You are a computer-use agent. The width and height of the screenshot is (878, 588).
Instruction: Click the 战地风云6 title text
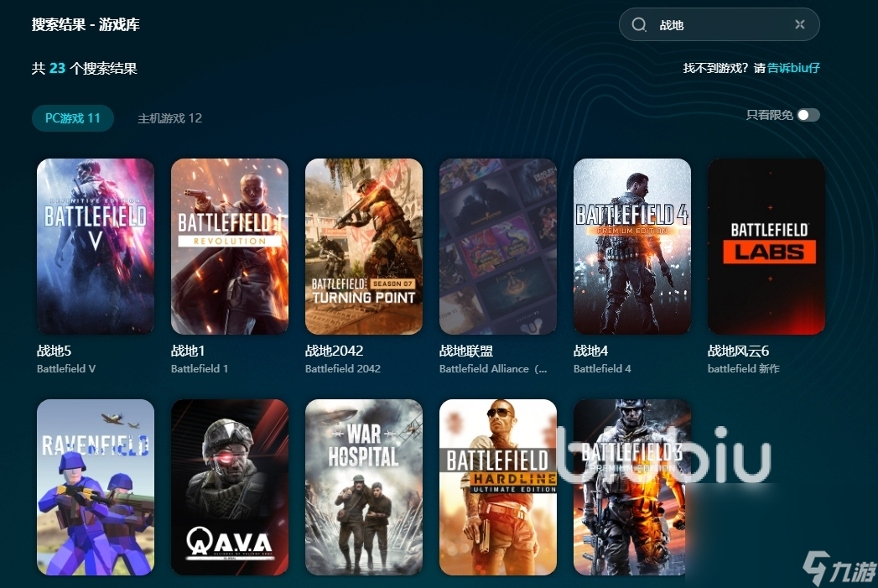click(738, 351)
